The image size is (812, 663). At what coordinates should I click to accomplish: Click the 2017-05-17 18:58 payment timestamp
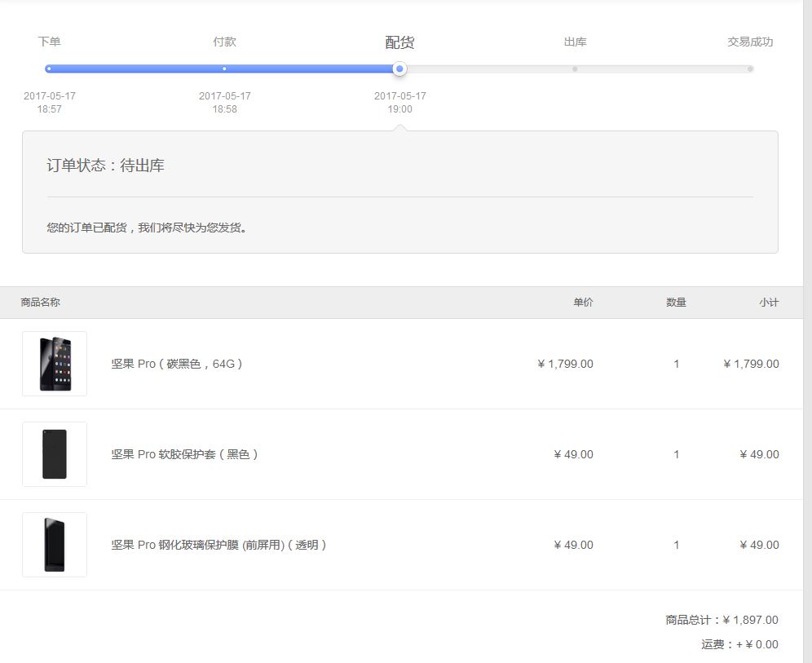pyautogui.click(x=225, y=103)
